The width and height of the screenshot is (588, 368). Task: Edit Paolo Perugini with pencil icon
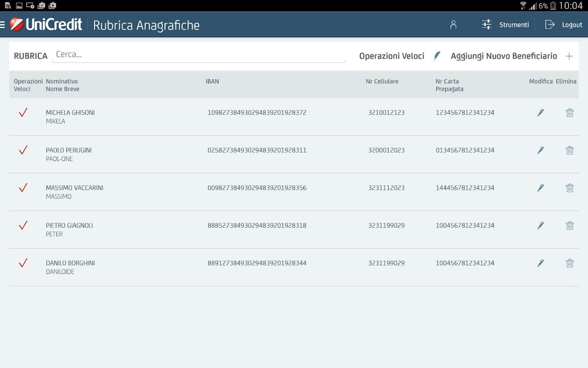point(541,150)
